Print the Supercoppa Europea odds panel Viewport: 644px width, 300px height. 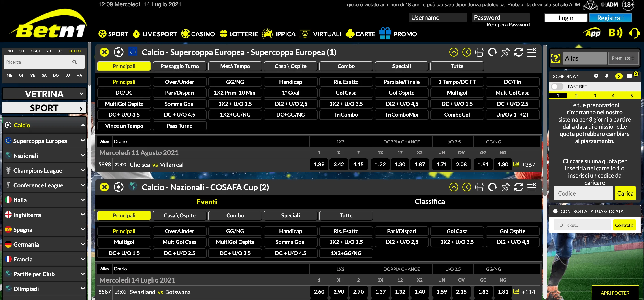click(x=480, y=52)
